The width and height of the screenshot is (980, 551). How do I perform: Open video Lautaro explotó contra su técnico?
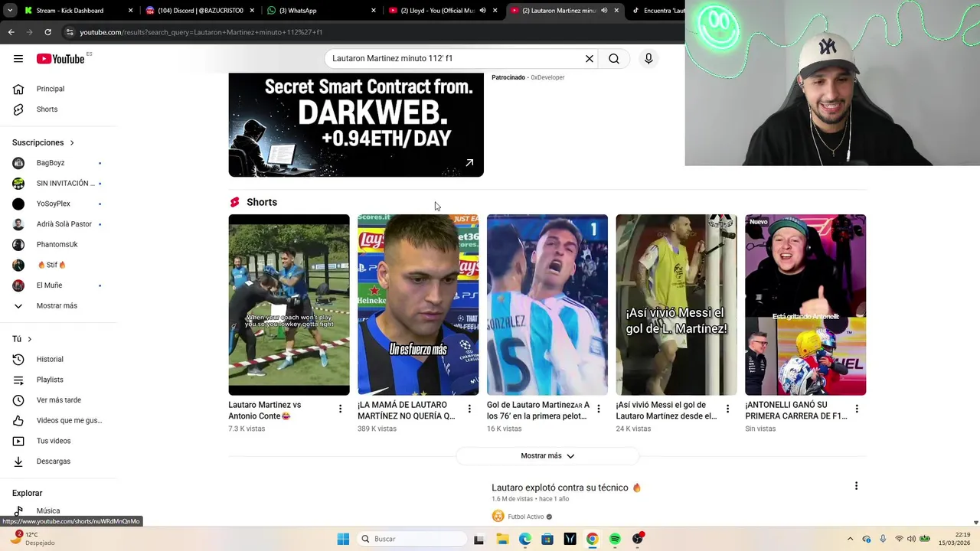pyautogui.click(x=566, y=487)
